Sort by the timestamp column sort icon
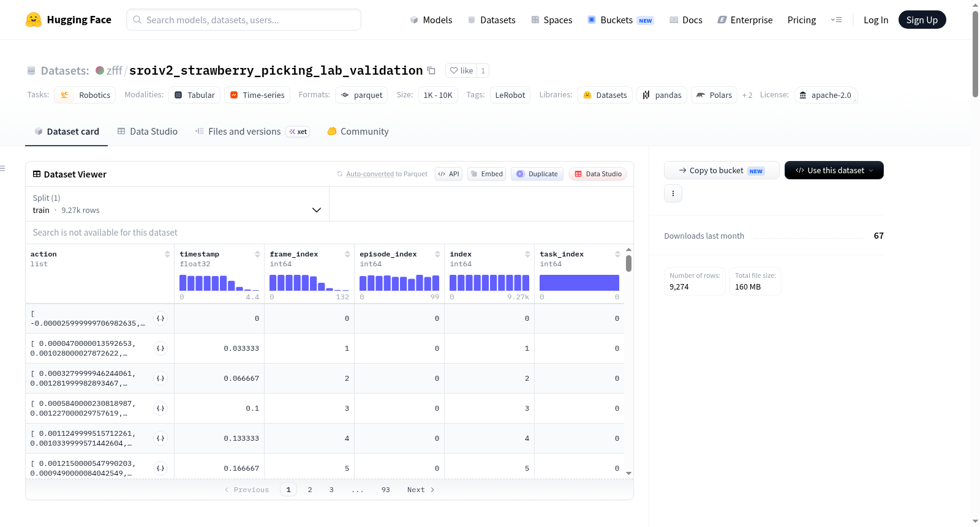The width and height of the screenshot is (980, 527). pyautogui.click(x=257, y=254)
